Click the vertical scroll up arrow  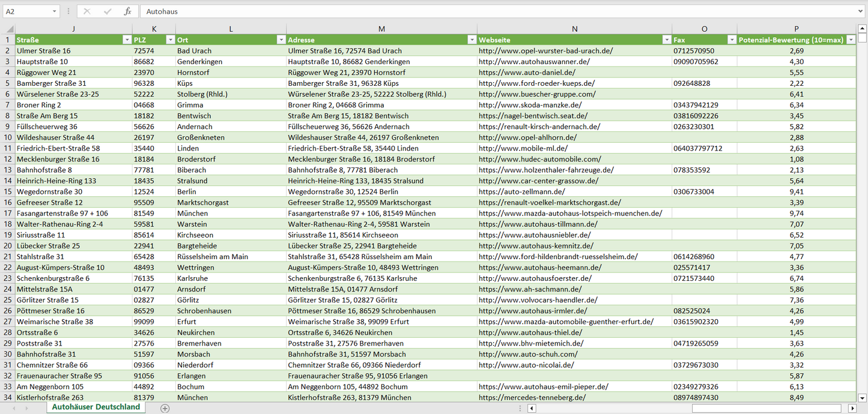[x=863, y=29]
